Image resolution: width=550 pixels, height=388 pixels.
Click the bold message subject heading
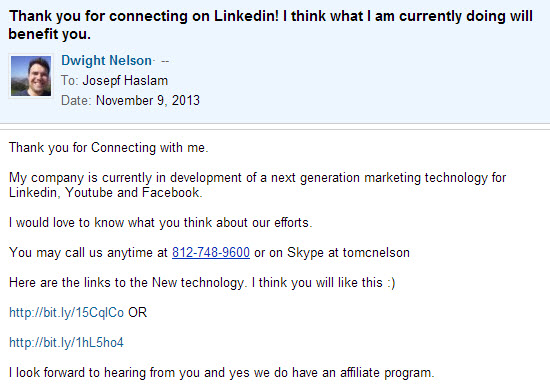tap(270, 25)
